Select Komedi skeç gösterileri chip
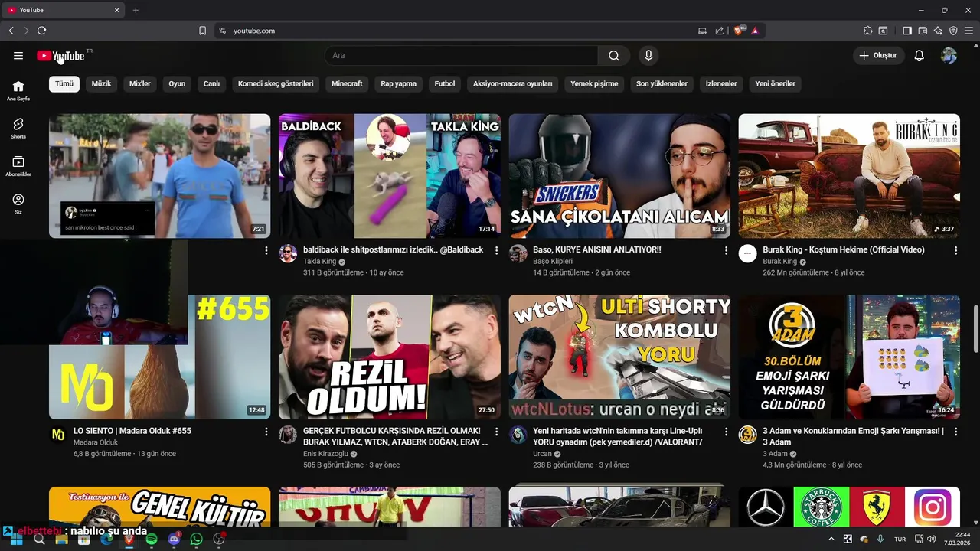The image size is (980, 551). [x=276, y=84]
